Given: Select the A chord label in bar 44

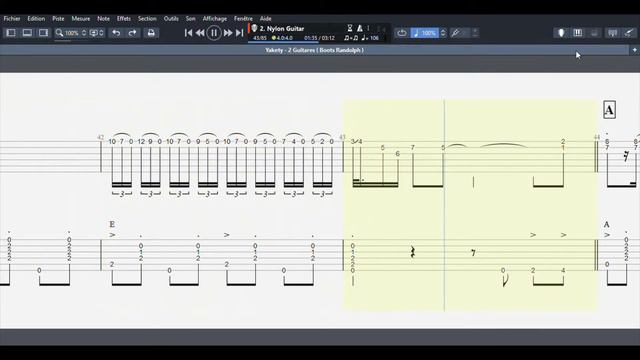Looking at the screenshot, I should [x=607, y=224].
